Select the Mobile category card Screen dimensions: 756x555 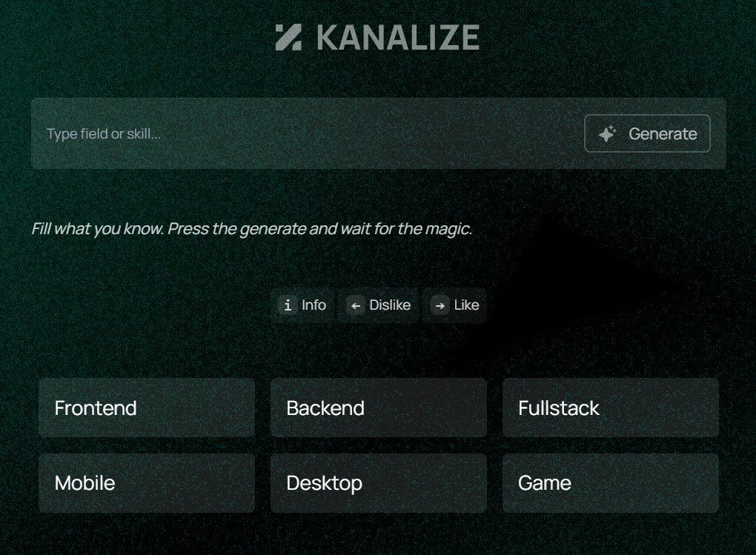146,483
